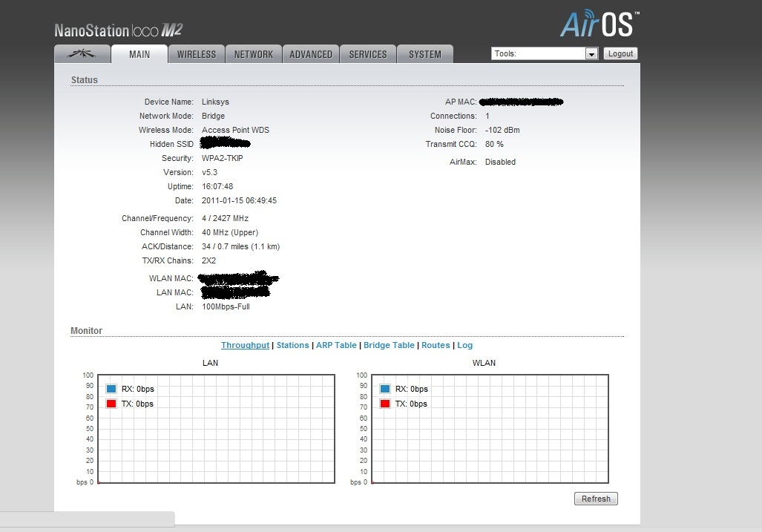Click the width value 40 MHz (Upper)
762x532 pixels.
point(230,232)
